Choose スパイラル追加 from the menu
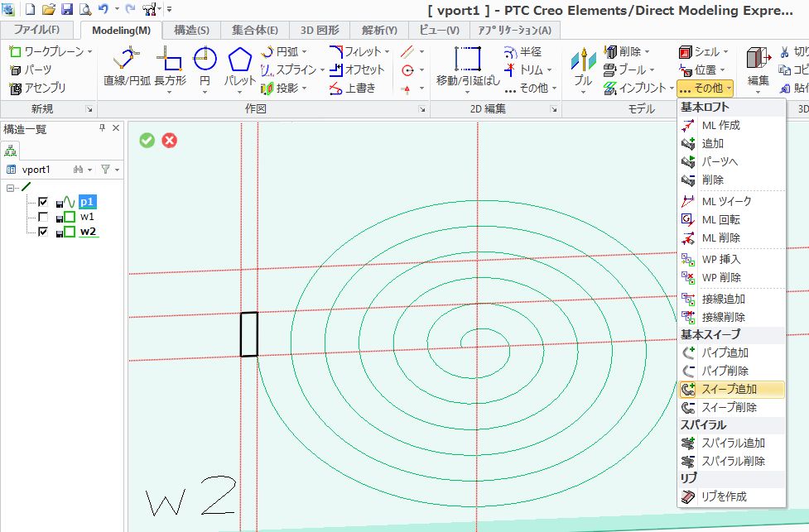Image resolution: width=809 pixels, height=532 pixels. pos(733,443)
